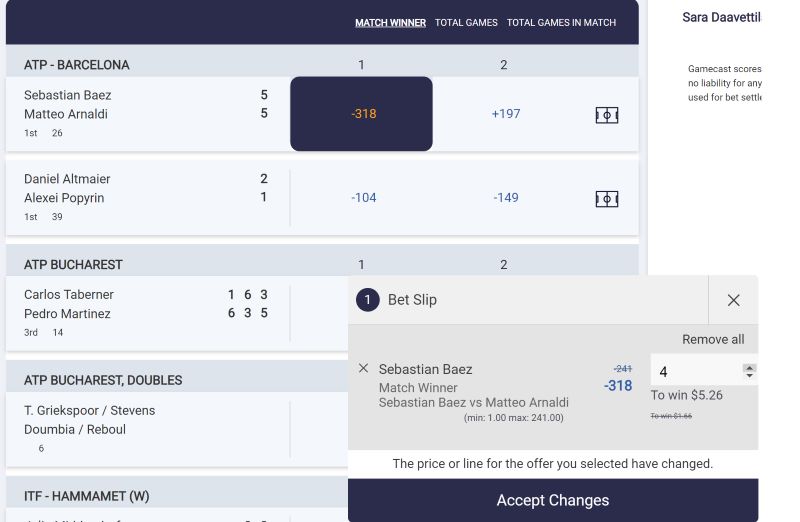Open gamecast icon for Altmaier vs Popyrin
Image resolution: width=800 pixels, height=522 pixels.
coord(607,198)
